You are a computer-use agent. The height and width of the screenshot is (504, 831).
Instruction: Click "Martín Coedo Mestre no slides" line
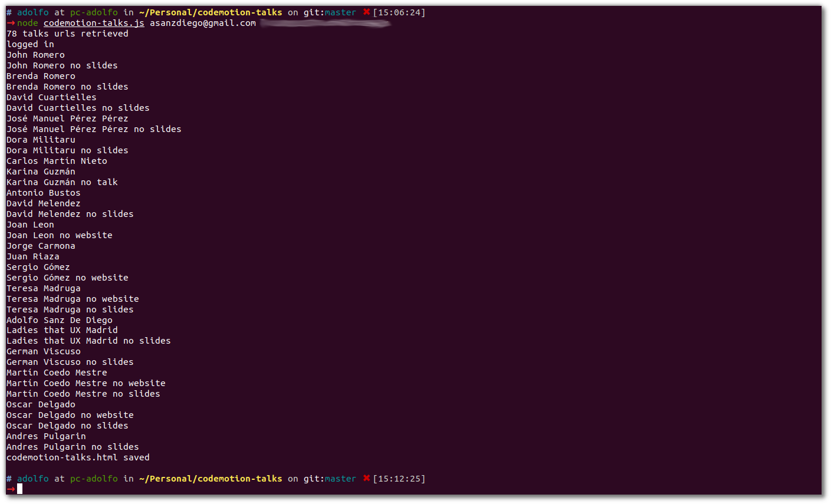point(83,394)
